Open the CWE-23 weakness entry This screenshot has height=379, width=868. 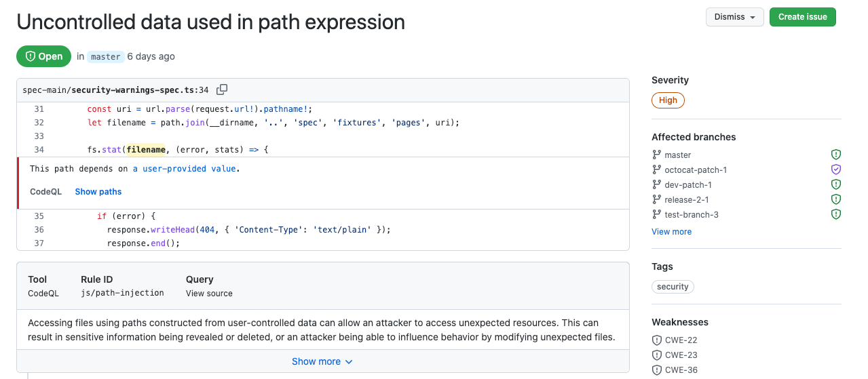[x=681, y=355]
